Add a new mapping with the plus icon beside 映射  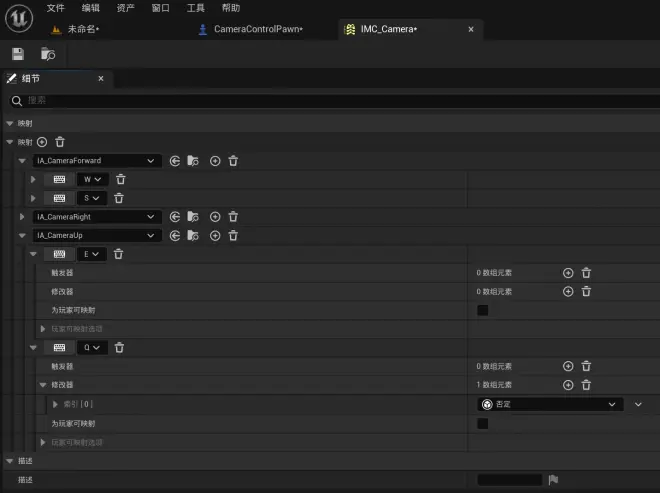point(42,142)
